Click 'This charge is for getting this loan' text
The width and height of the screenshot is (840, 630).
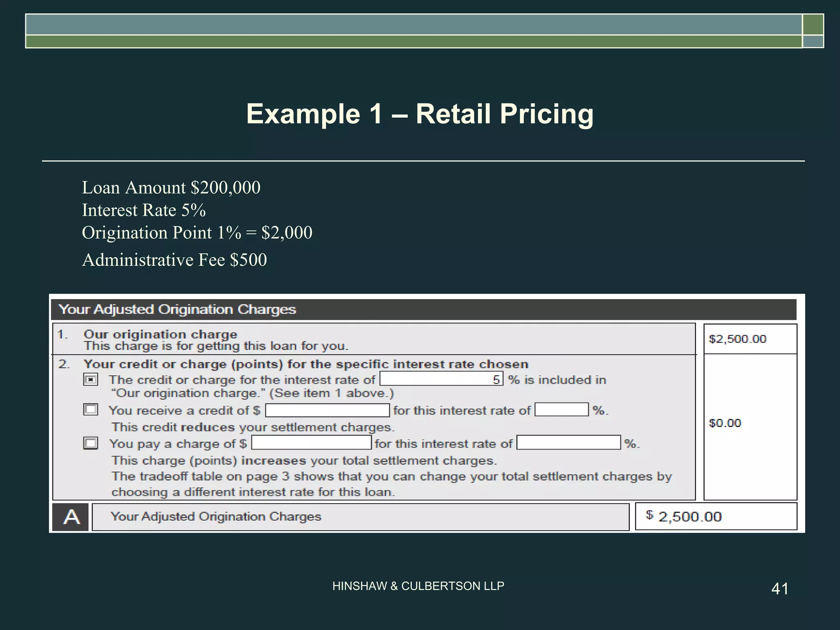coord(216,346)
